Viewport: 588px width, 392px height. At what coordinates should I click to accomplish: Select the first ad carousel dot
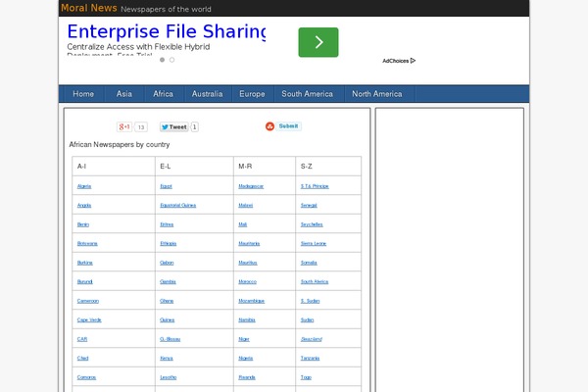click(x=162, y=60)
